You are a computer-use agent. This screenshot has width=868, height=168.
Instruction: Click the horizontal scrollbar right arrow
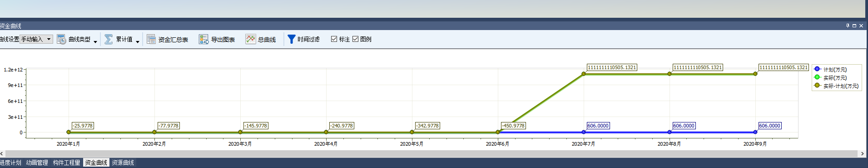pos(862,153)
